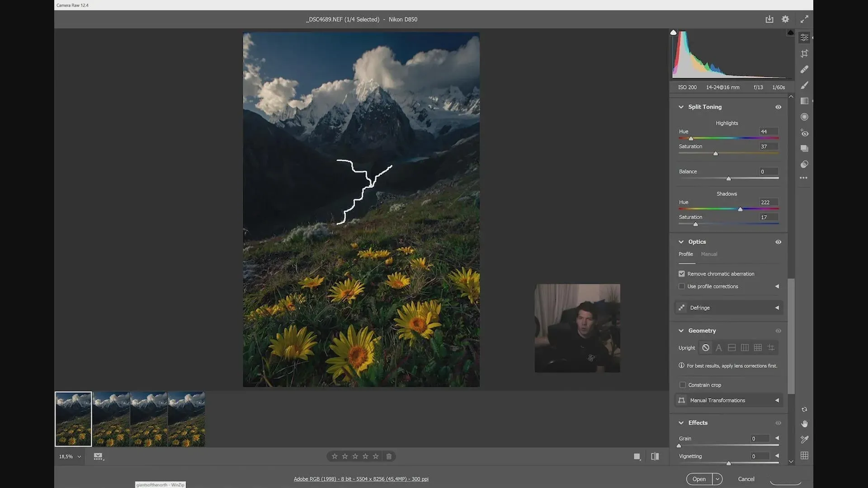868x488 pixels.
Task: Select the Graduated Filter tool
Action: click(x=804, y=101)
